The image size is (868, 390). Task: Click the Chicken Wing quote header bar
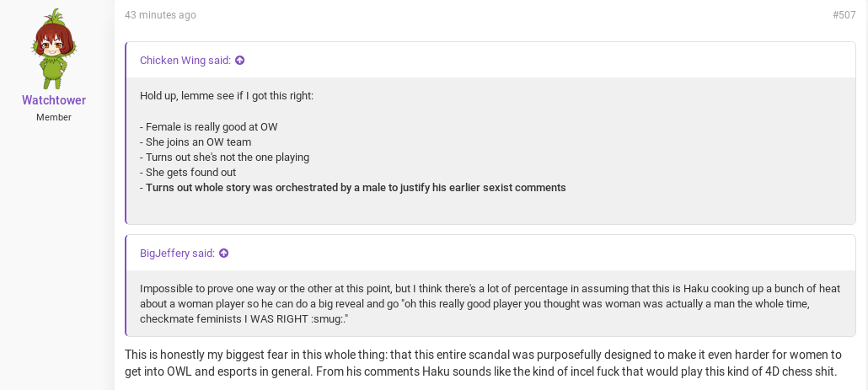click(x=491, y=61)
